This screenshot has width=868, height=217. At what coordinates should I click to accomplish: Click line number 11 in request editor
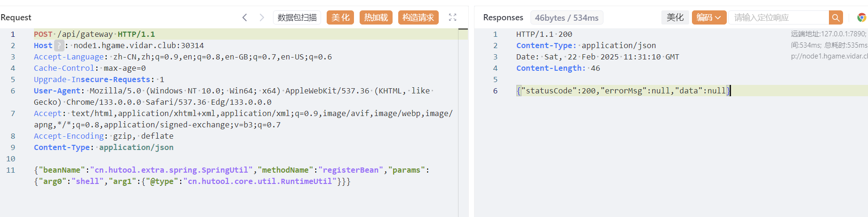(11, 170)
